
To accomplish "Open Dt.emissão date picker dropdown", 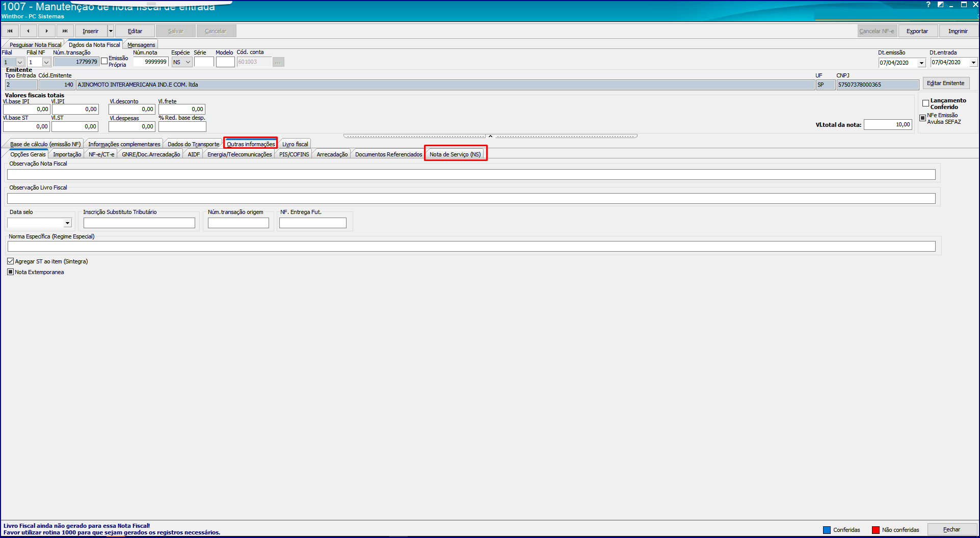I will coord(921,63).
